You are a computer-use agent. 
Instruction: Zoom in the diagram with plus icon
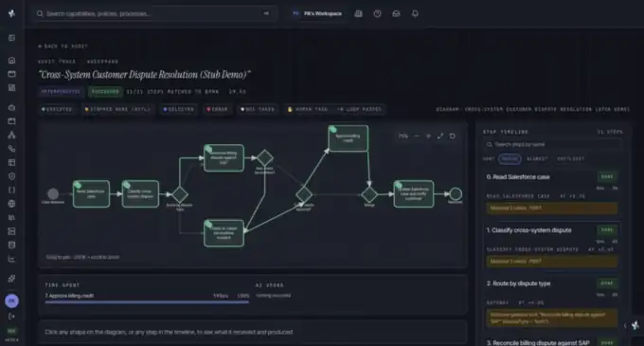point(428,136)
